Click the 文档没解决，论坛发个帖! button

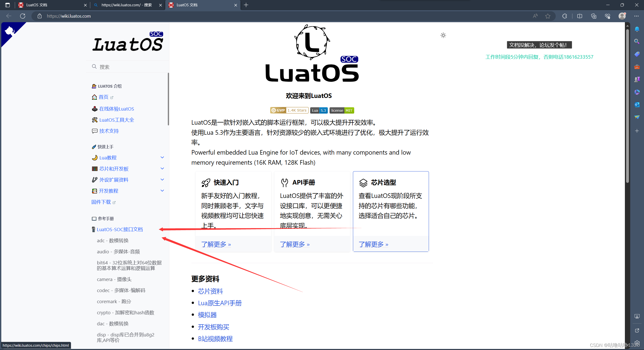pyautogui.click(x=539, y=45)
